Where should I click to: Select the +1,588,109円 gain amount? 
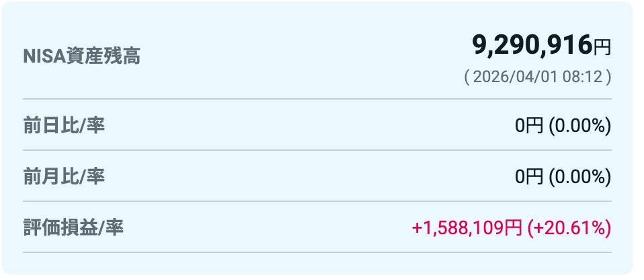pos(467,228)
